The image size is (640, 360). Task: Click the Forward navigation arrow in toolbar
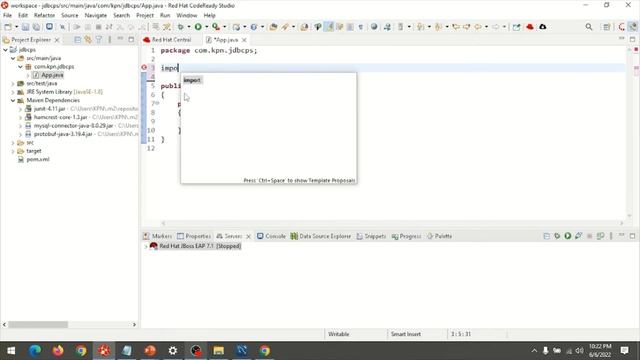pos(496,27)
